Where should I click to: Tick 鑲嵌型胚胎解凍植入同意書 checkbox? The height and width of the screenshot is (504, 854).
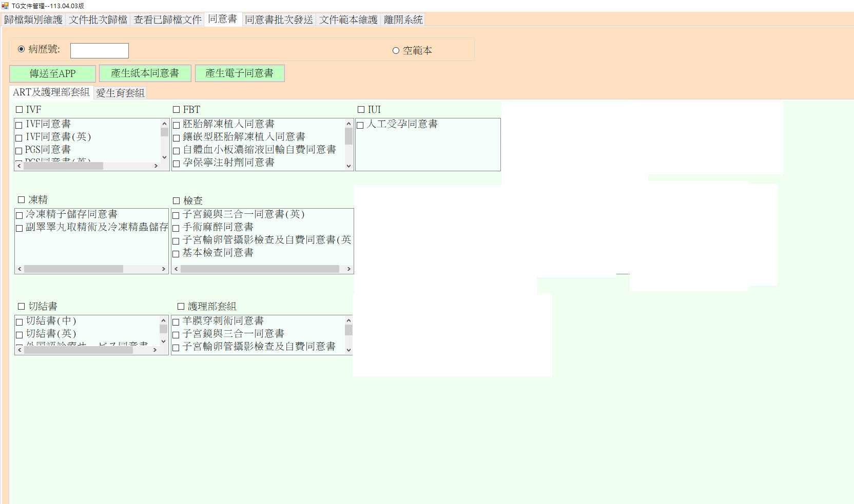pos(176,138)
